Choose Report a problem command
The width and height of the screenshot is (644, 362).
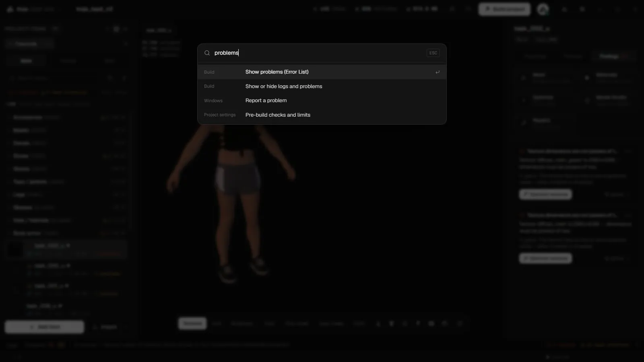pyautogui.click(x=322, y=101)
